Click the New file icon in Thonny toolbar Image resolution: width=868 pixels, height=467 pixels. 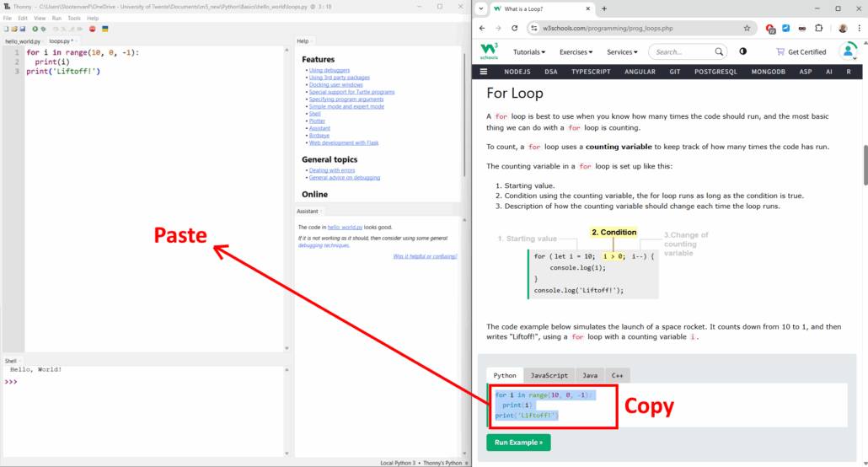point(6,29)
